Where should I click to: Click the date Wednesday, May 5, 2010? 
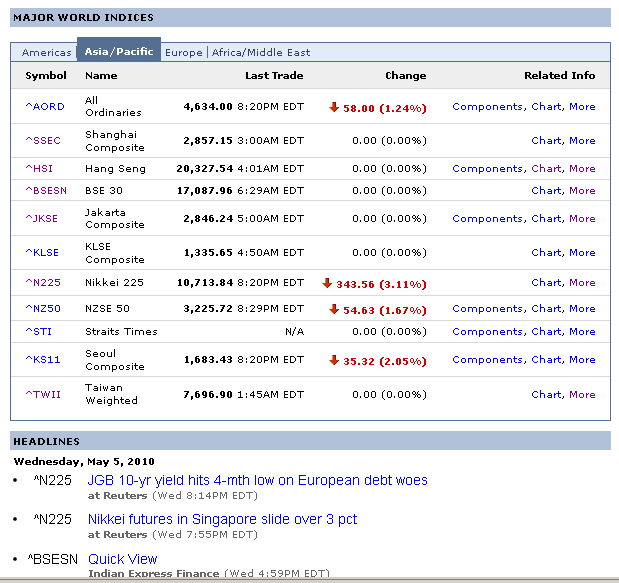coord(84,461)
